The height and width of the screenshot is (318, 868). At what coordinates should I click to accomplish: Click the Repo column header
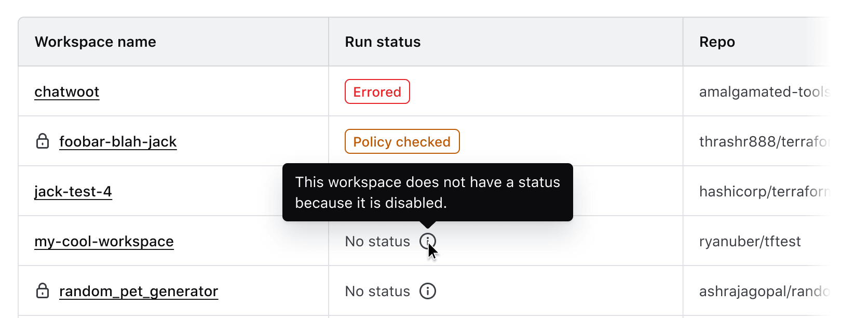tap(717, 42)
